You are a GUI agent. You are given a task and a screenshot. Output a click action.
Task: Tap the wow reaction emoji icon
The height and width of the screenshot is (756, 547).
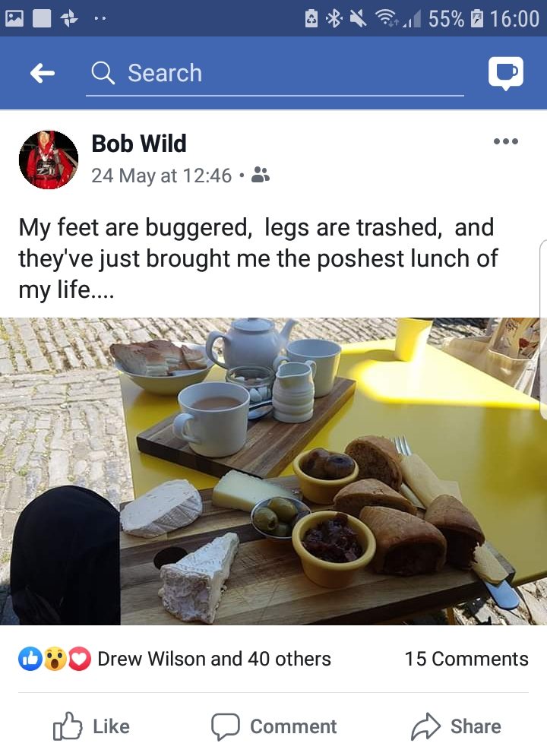54,659
